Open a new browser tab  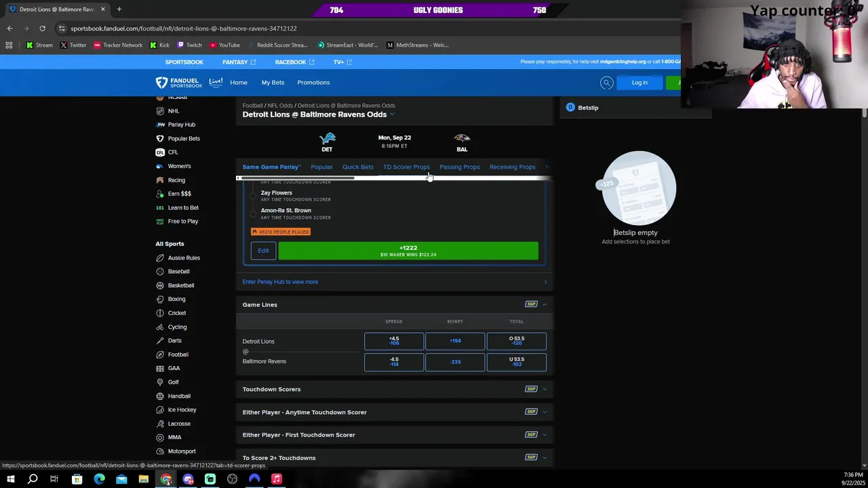pos(119,9)
